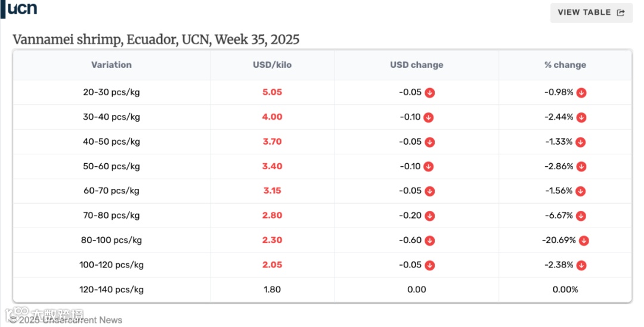The width and height of the screenshot is (644, 327).
Task: Click the red down arrow beside -0.98%
Action: [581, 93]
